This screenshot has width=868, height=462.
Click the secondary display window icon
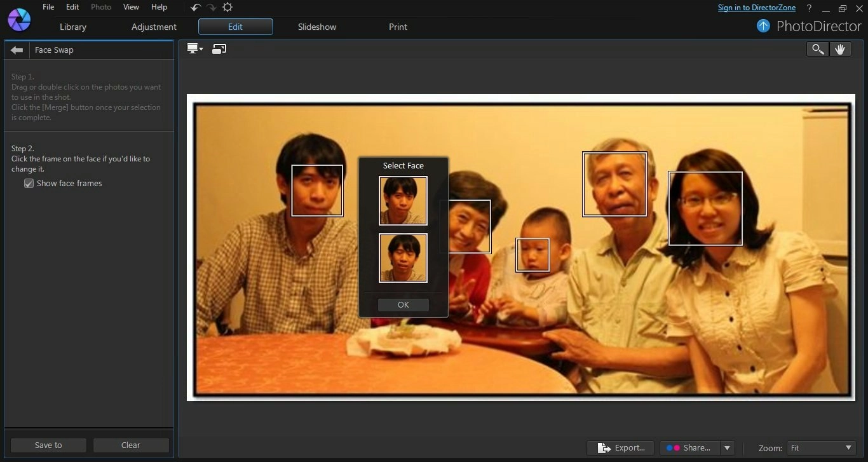click(x=219, y=49)
